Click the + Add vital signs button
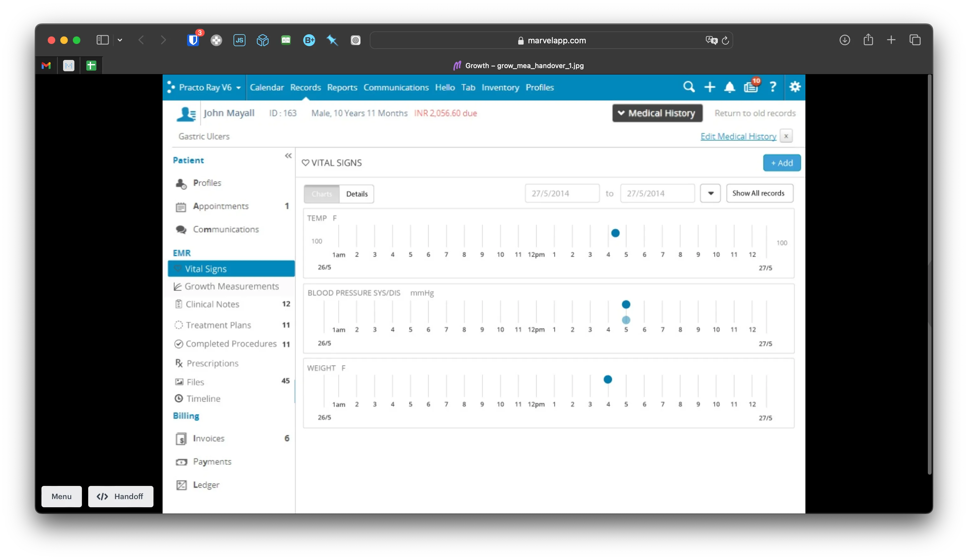968x560 pixels. pyautogui.click(x=781, y=163)
